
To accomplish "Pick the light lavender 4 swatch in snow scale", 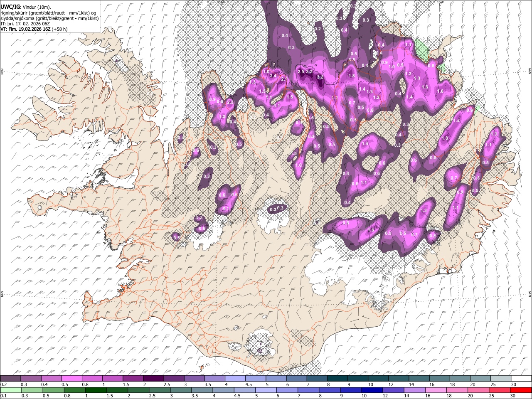I will point(235,378).
